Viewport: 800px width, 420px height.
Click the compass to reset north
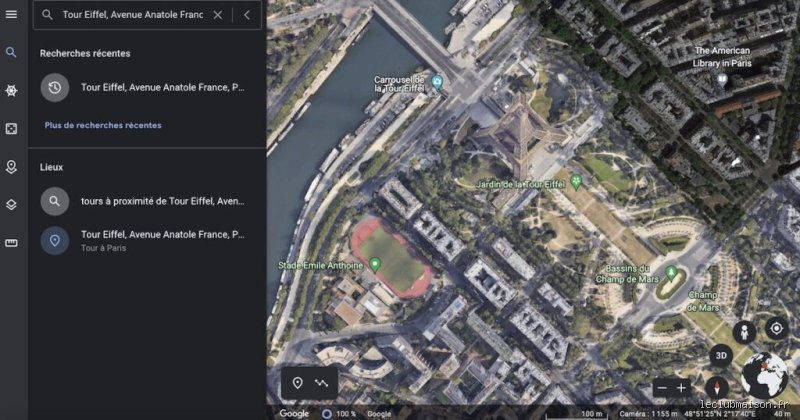(x=714, y=387)
